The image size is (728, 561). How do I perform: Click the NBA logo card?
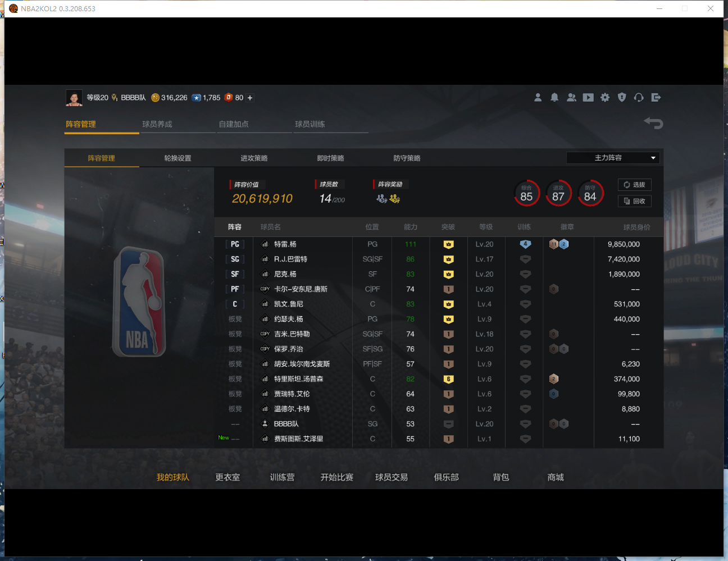tap(139, 302)
